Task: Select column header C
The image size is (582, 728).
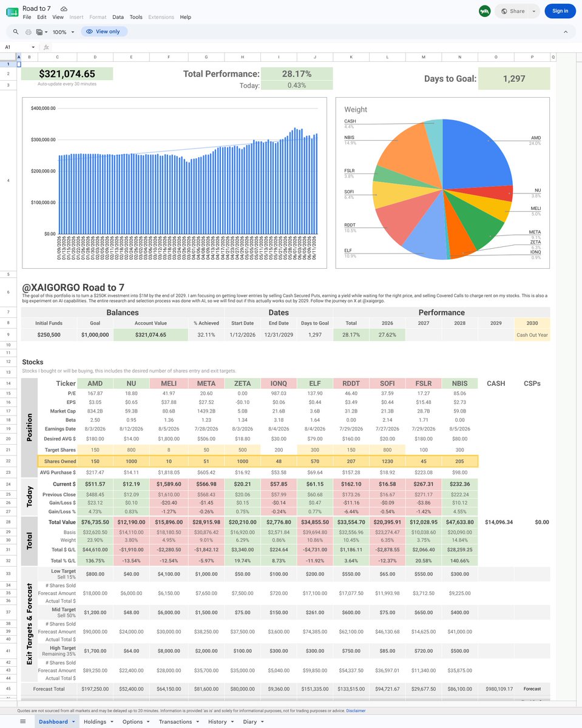Action: pos(58,58)
